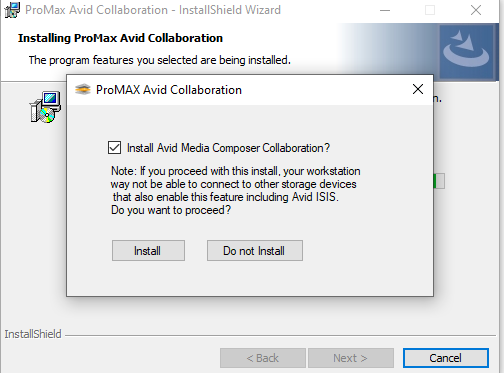The height and width of the screenshot is (373, 504).
Task: Click the disabled Next button
Action: coord(351,358)
